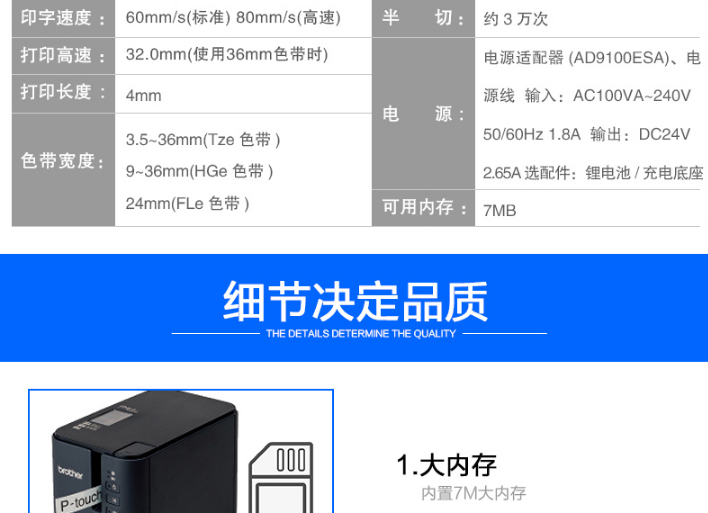
Task: Click the 约3万次 half-cut value
Action: pos(515,19)
